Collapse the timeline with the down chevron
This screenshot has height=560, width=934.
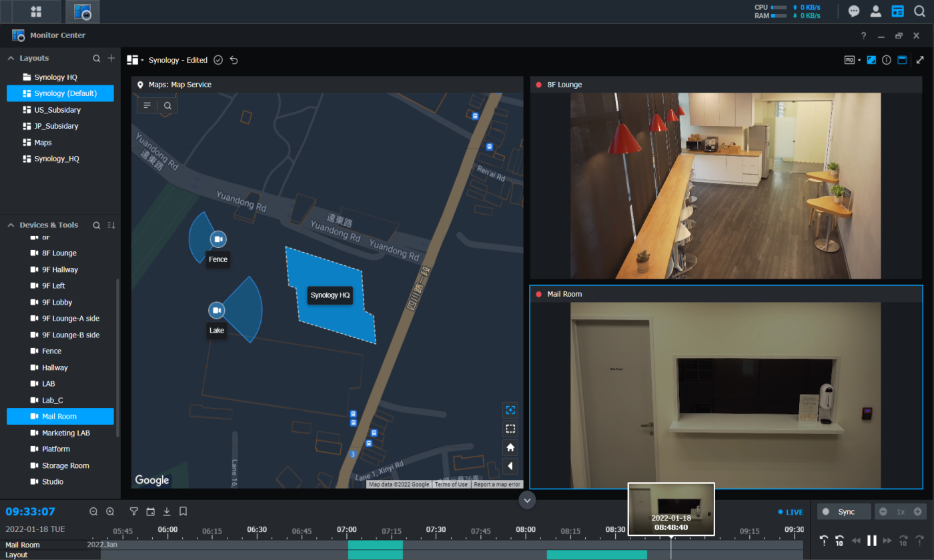[x=527, y=500]
